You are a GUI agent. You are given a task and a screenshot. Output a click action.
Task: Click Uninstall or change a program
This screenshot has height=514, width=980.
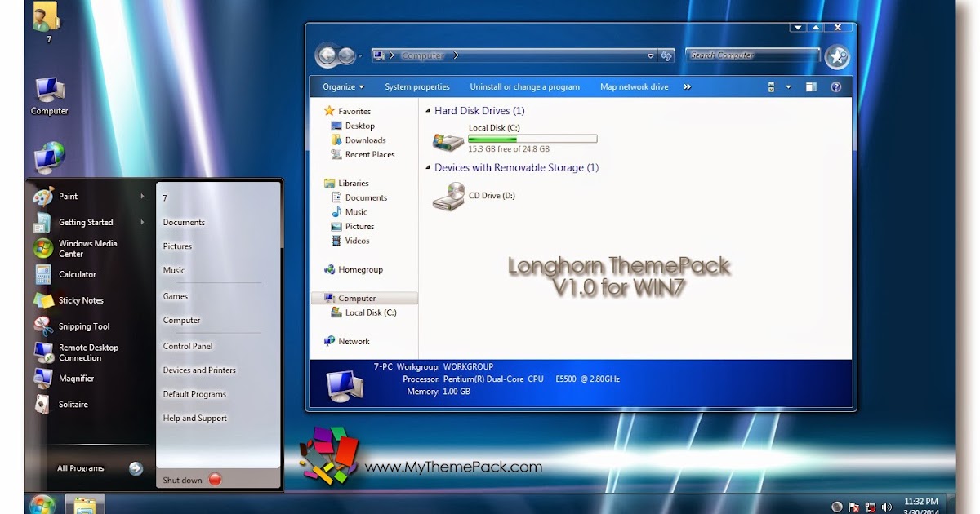pyautogui.click(x=524, y=86)
